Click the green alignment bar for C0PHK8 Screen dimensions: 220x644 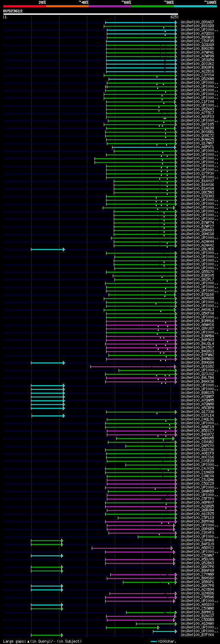47,541
